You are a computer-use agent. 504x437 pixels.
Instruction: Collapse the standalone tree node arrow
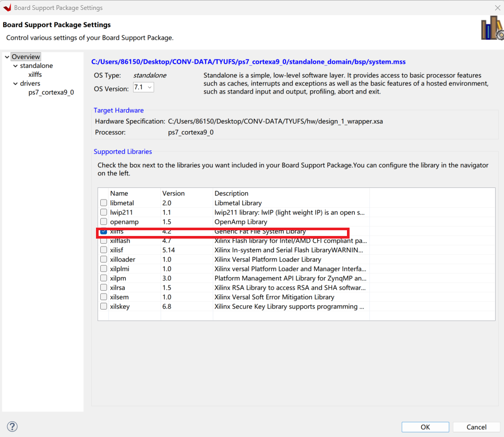coord(15,66)
